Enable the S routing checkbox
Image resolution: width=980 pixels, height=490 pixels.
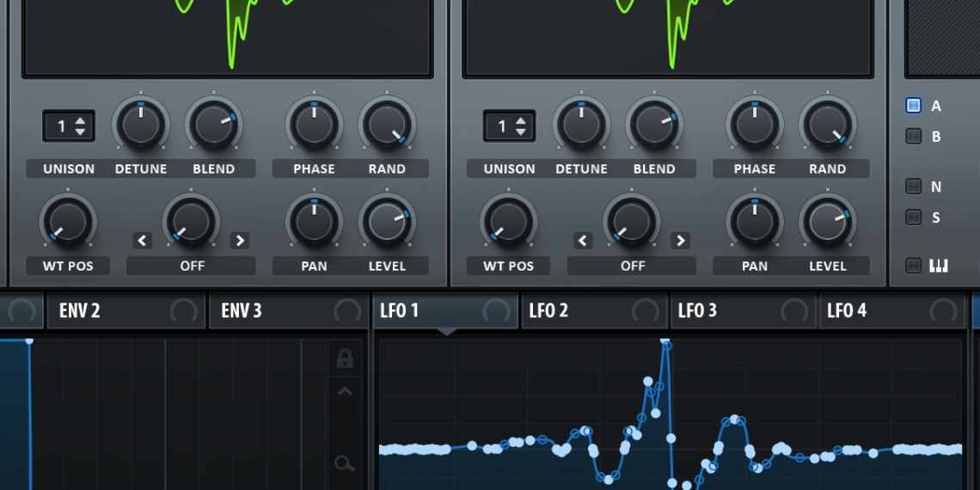coord(913,217)
